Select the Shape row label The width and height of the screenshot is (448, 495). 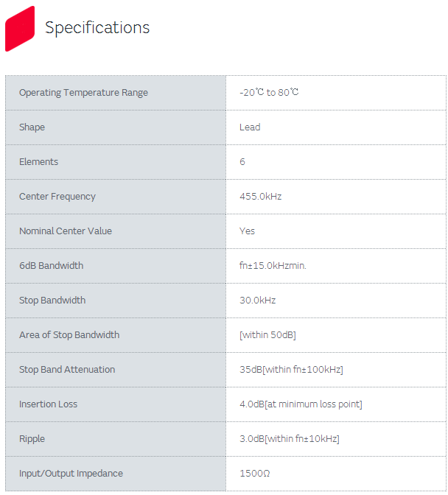pos(32,127)
